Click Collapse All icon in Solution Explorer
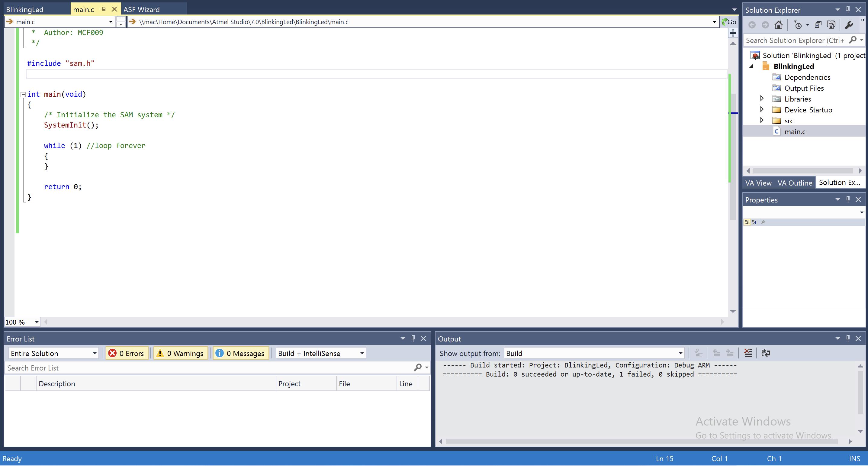868x466 pixels. pyautogui.click(x=818, y=24)
